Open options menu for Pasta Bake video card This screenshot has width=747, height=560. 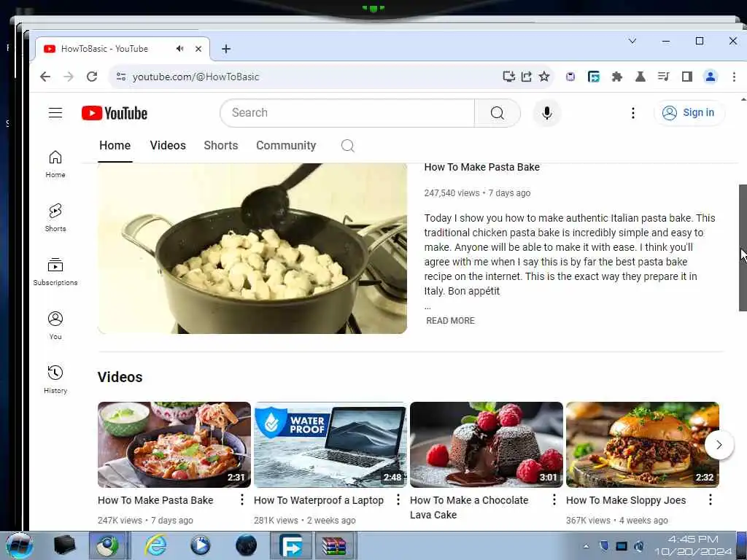[242, 499]
